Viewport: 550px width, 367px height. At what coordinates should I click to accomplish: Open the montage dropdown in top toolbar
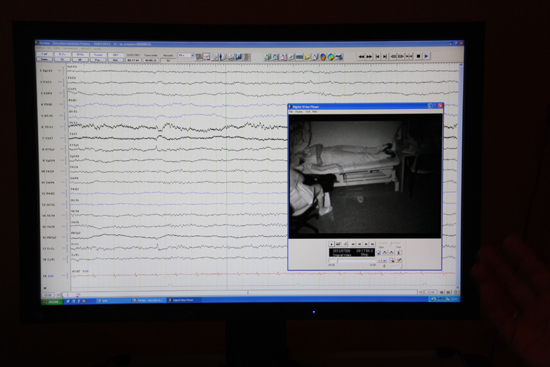[186, 55]
